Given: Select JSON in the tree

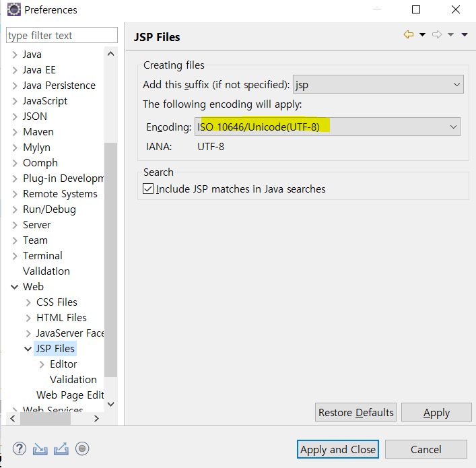Looking at the screenshot, I should click(35, 116).
